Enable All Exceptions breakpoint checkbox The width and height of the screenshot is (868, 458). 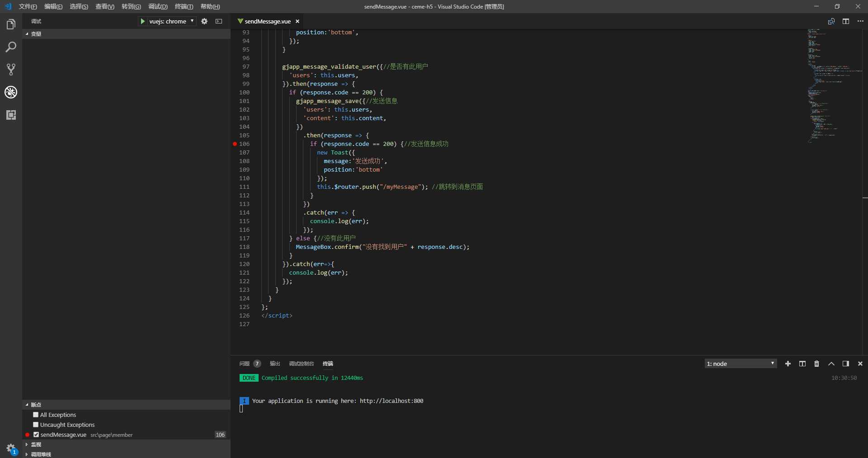coord(36,415)
